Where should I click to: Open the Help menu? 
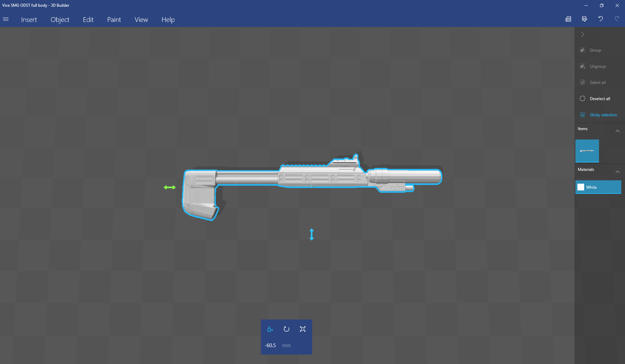(x=168, y=20)
